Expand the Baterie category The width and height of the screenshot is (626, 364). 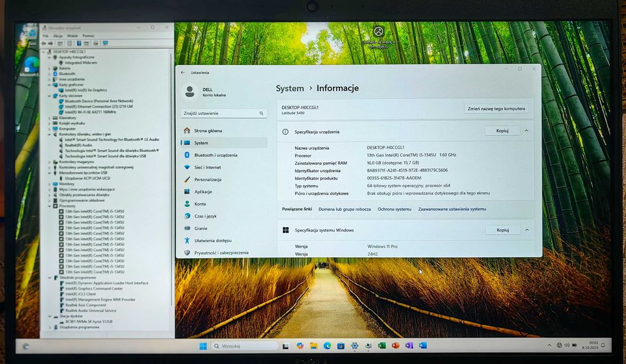point(49,69)
